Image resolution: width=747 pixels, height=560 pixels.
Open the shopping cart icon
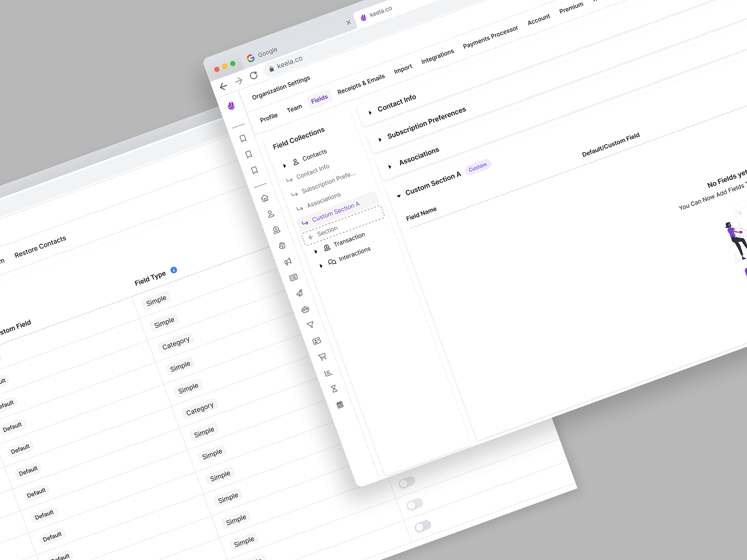tap(322, 357)
